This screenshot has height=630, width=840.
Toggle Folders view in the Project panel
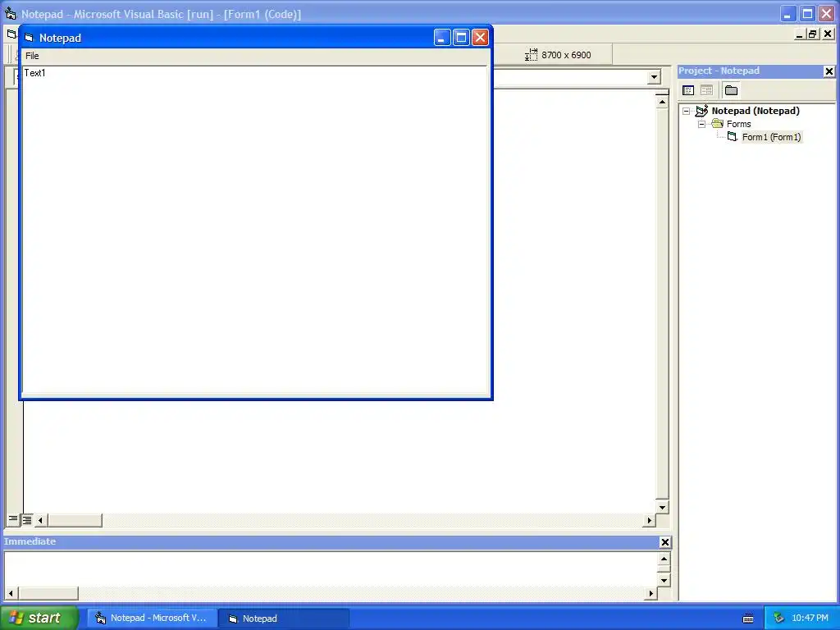(731, 90)
